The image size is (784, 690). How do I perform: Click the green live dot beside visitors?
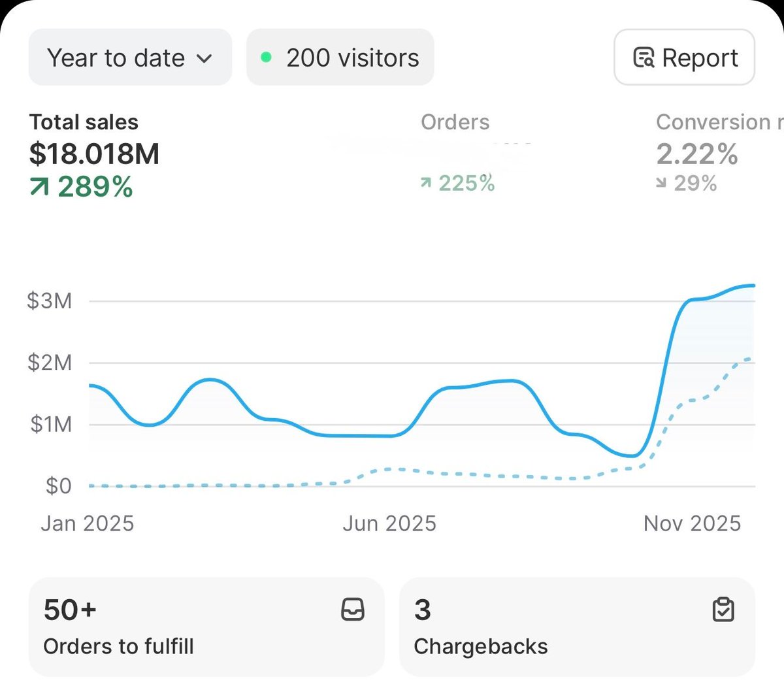(x=266, y=57)
